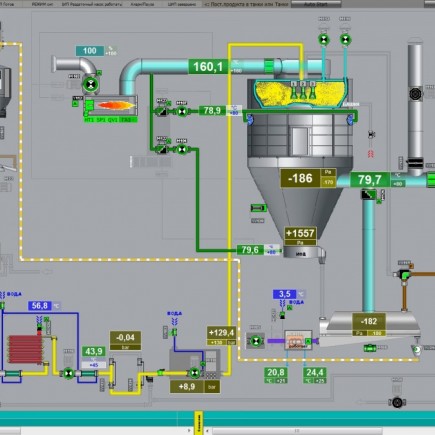Click the feed pump on the yellow line
Image resolution: width=435 pixels, height=435 pixels.
(194, 373)
